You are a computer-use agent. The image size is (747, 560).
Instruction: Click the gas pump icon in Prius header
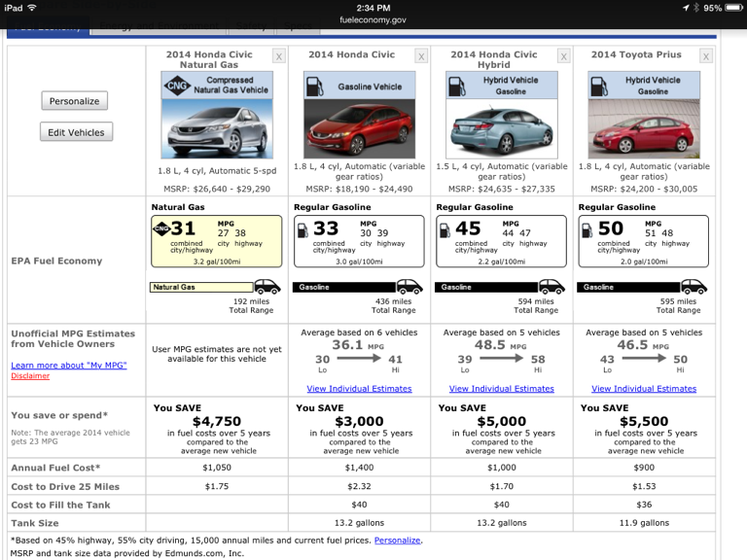599,87
